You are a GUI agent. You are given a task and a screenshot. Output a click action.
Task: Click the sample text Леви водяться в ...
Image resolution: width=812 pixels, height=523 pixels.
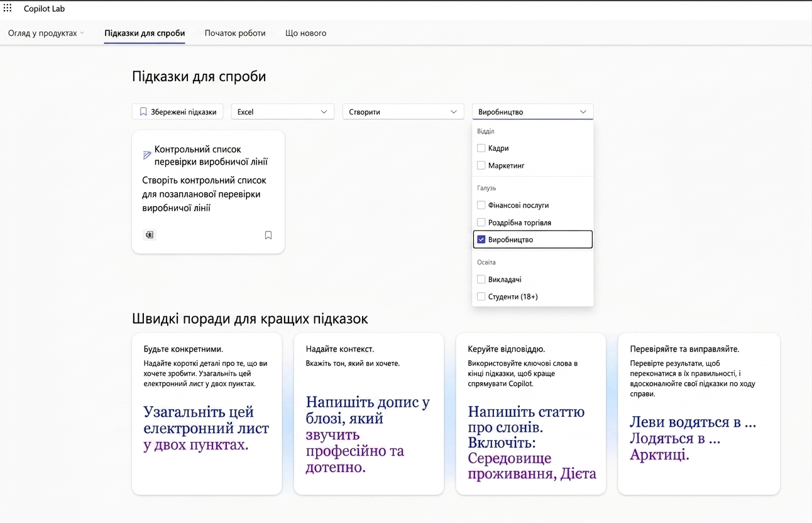693,422
